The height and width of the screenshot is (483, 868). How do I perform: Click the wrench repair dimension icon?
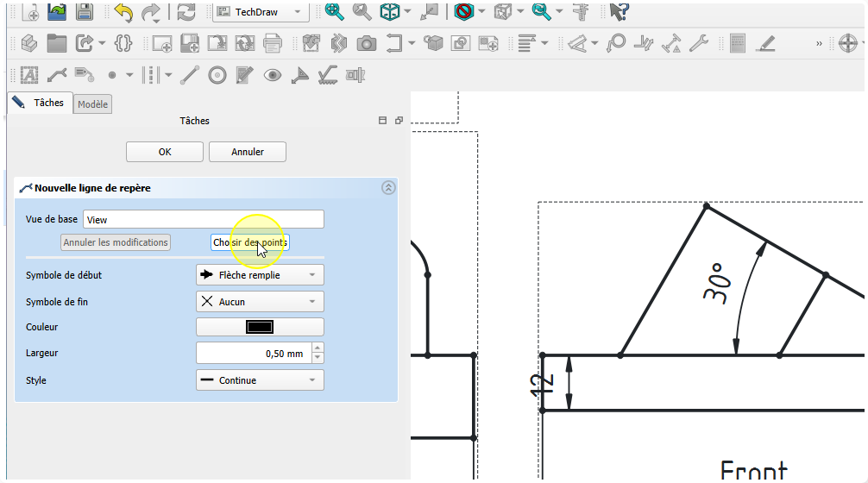click(699, 43)
